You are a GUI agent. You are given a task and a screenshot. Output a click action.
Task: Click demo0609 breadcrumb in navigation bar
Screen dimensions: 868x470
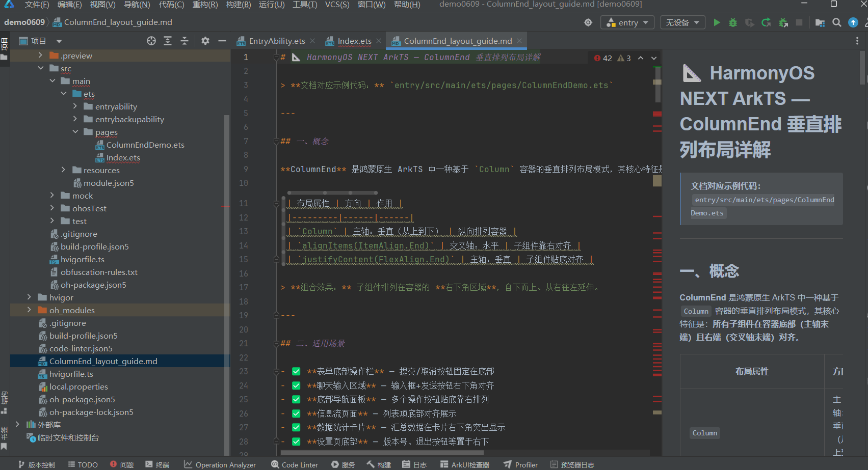click(24, 22)
